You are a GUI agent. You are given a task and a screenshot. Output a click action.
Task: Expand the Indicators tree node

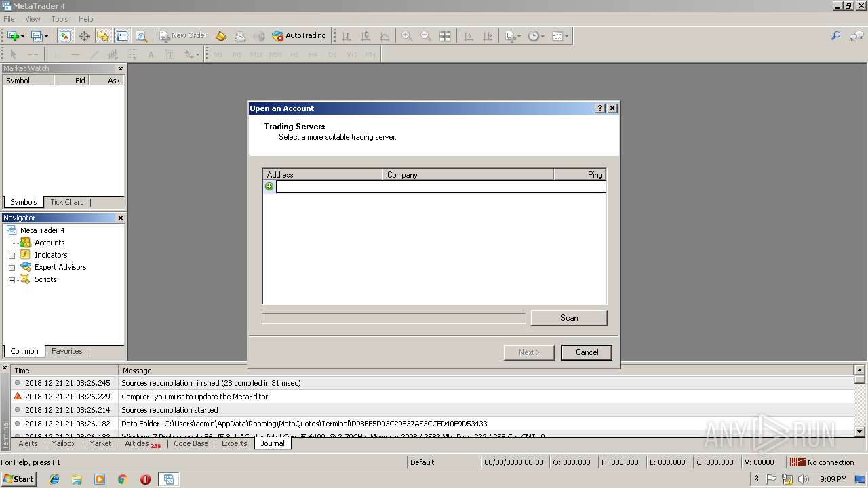coord(12,256)
